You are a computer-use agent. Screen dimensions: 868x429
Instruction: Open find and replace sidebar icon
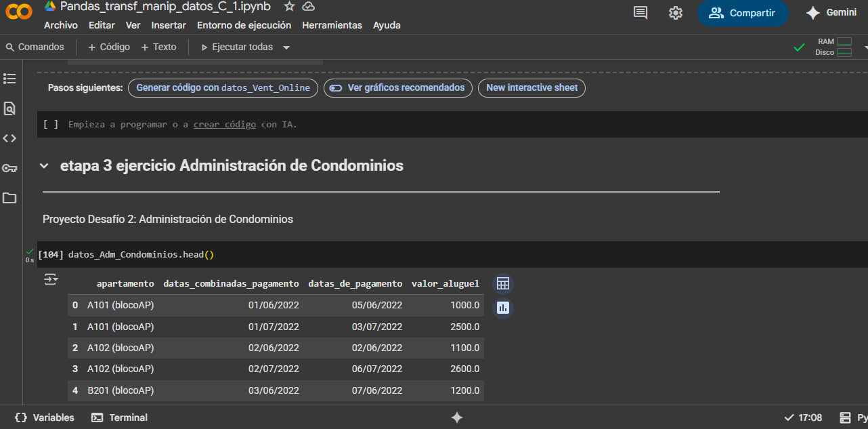coord(9,108)
